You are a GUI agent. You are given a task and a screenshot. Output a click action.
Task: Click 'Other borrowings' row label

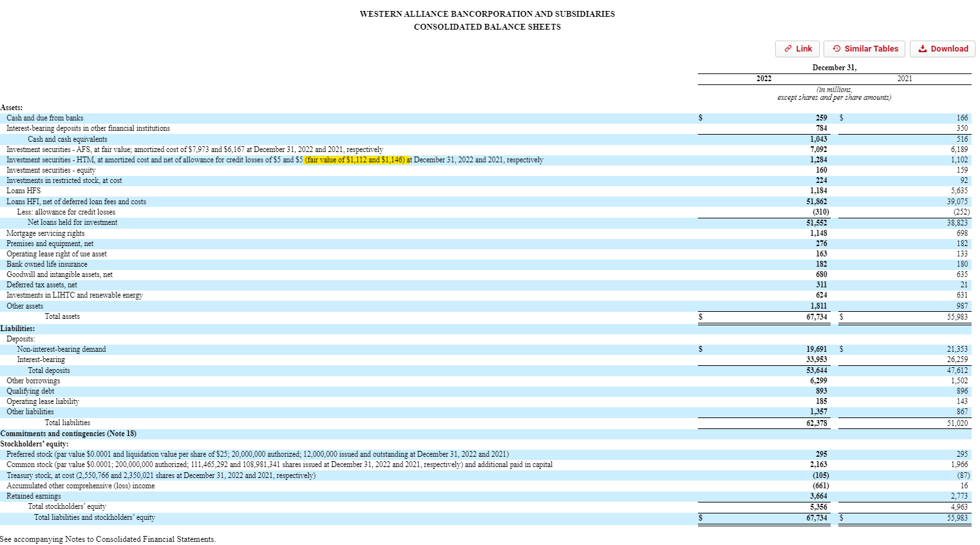click(33, 381)
